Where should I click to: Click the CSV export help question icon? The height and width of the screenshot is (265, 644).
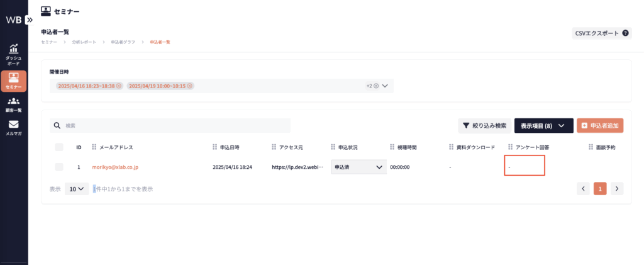tap(626, 33)
